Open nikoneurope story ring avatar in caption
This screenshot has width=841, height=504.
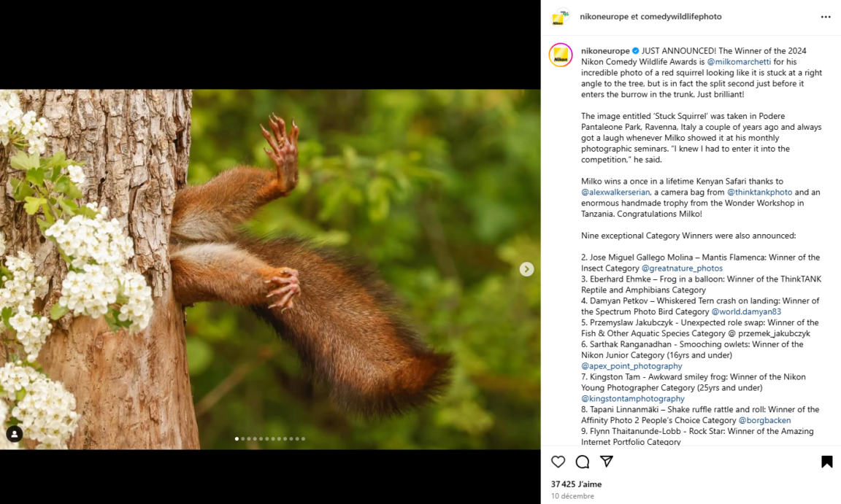tap(561, 55)
